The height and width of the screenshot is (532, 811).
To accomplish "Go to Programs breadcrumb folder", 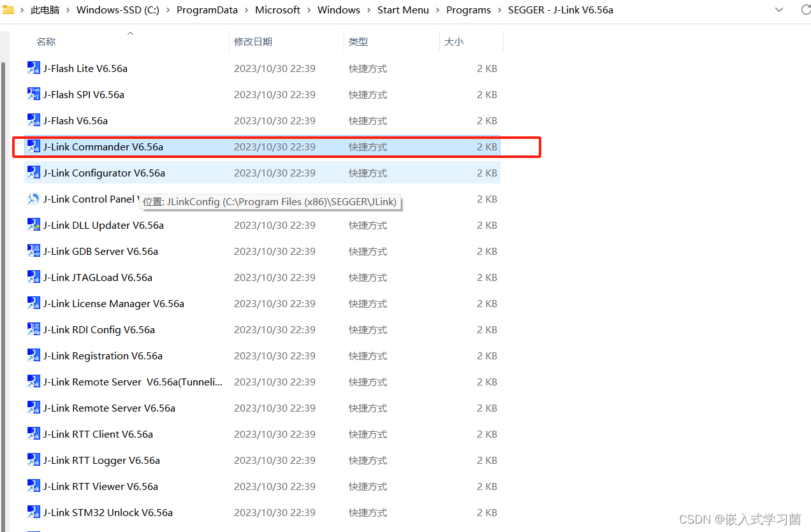I will point(469,10).
